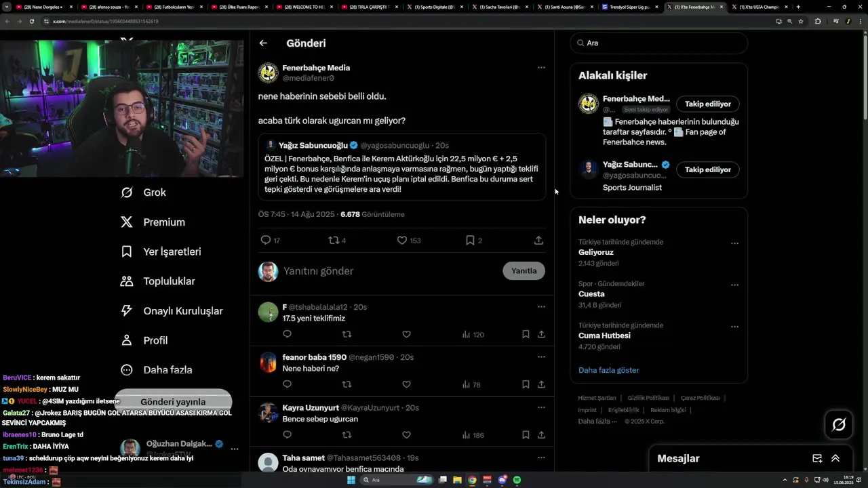Bookmark '17.5 yeni teklifimiz' comment

[x=526, y=334]
